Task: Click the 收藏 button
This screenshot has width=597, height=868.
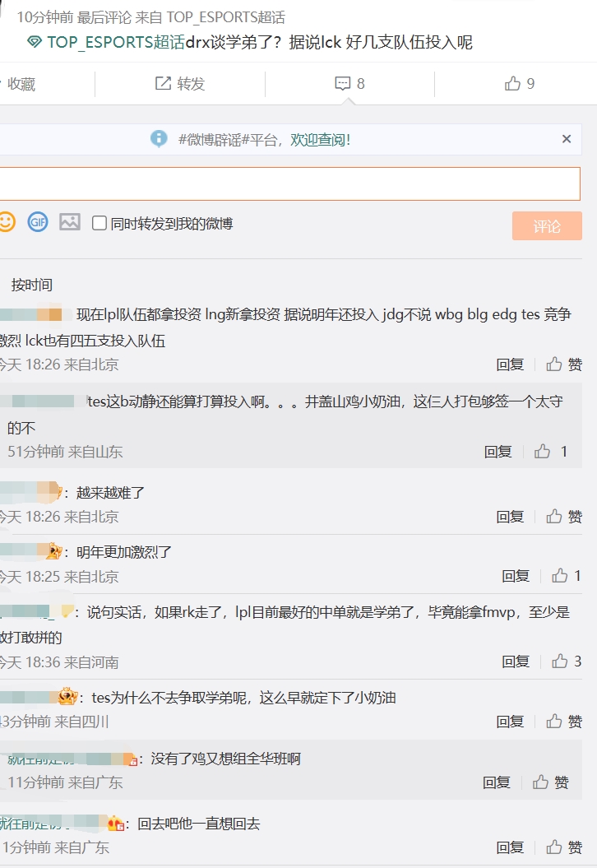Action: [x=21, y=84]
